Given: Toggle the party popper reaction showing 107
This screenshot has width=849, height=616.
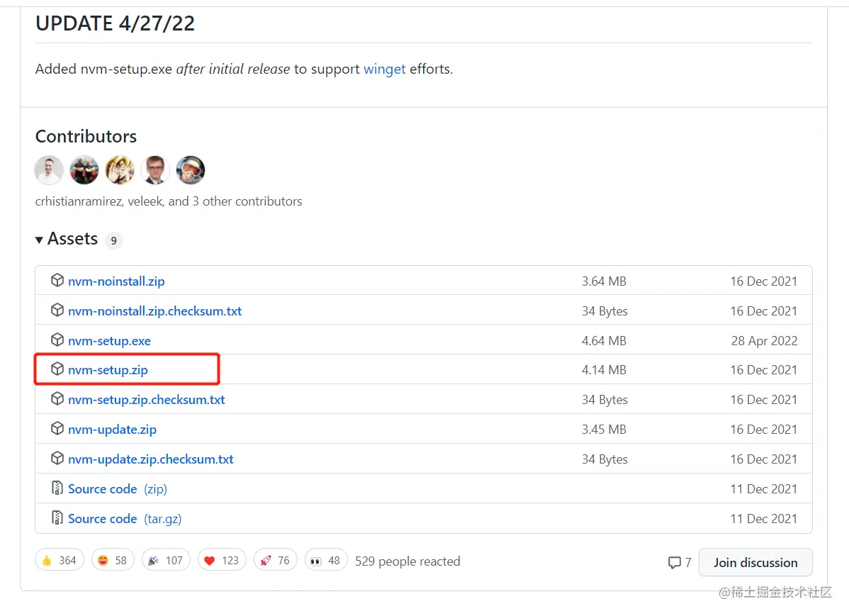Looking at the screenshot, I should pyautogui.click(x=167, y=560).
